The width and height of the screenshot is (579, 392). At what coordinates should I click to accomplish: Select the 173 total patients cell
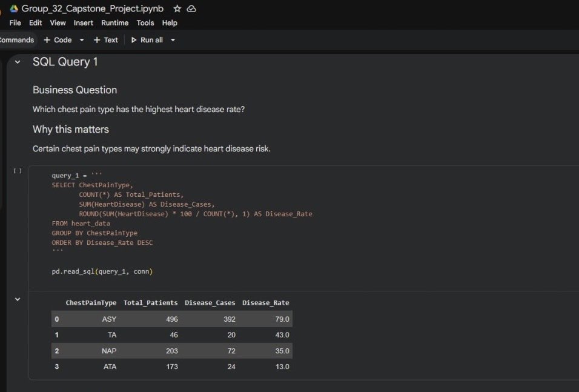pyautogui.click(x=172, y=367)
